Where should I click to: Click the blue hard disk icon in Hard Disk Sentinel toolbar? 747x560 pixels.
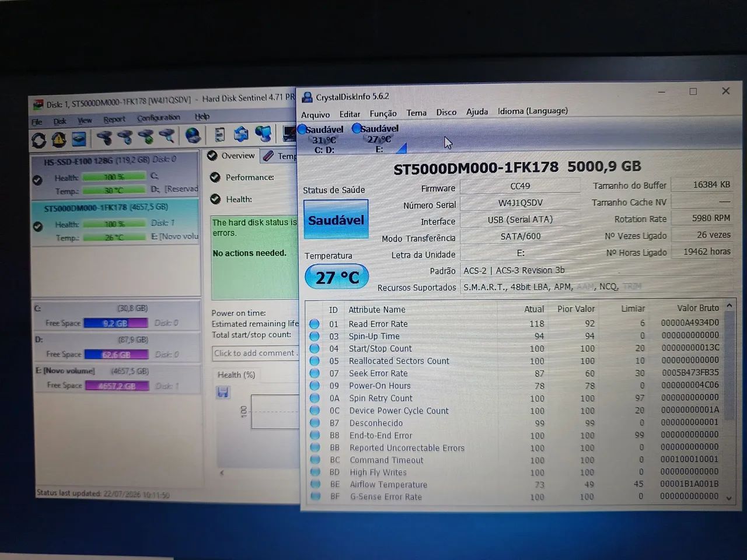pyautogui.click(x=79, y=139)
